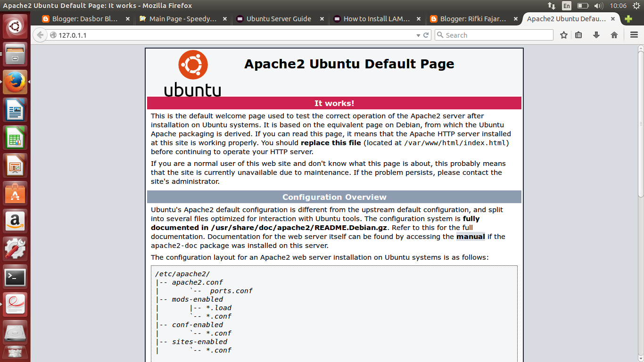Viewport: 644px width, 362px height.
Task: Open the Downloads arrow panel
Action: pos(596,35)
